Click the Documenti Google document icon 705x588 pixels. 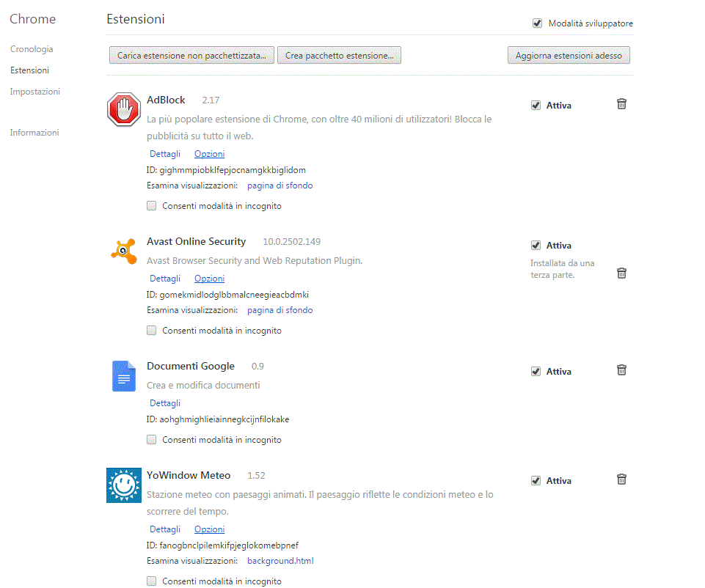tap(124, 376)
